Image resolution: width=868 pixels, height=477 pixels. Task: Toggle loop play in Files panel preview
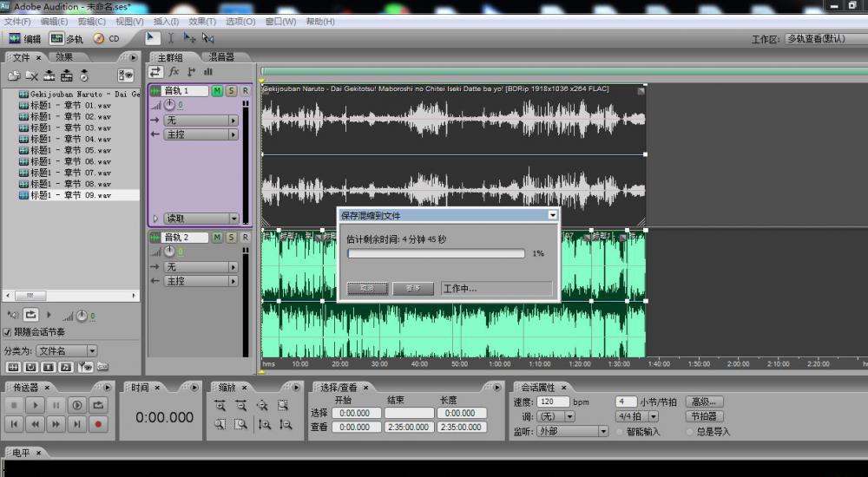click(31, 315)
